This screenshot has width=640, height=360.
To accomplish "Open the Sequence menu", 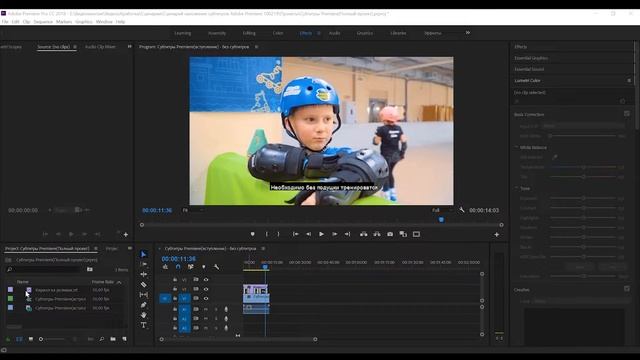I will click(x=43, y=22).
